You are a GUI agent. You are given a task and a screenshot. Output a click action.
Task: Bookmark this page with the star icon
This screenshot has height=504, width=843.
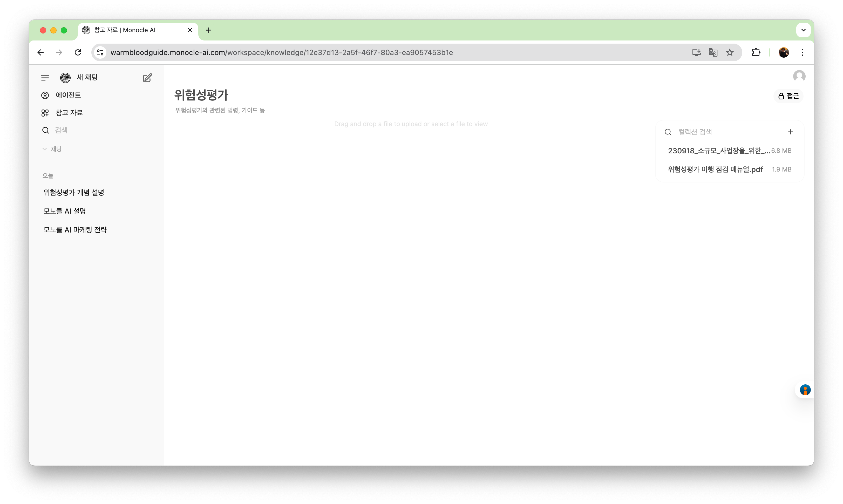[730, 52]
